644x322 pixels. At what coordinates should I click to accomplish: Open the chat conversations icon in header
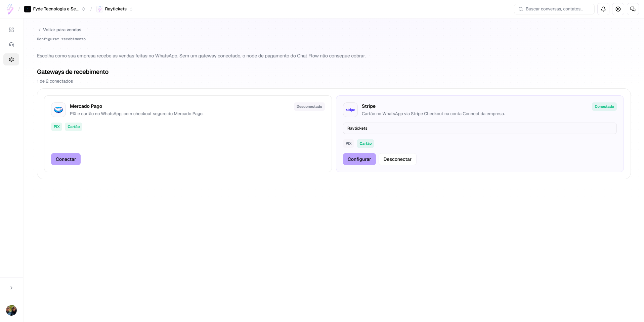click(x=633, y=9)
